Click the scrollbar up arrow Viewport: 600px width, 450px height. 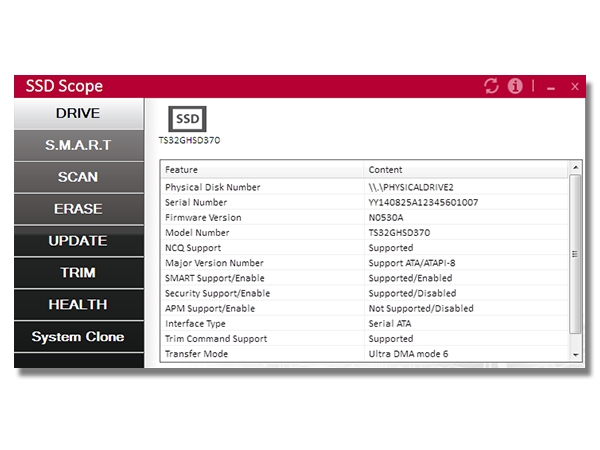pos(575,168)
